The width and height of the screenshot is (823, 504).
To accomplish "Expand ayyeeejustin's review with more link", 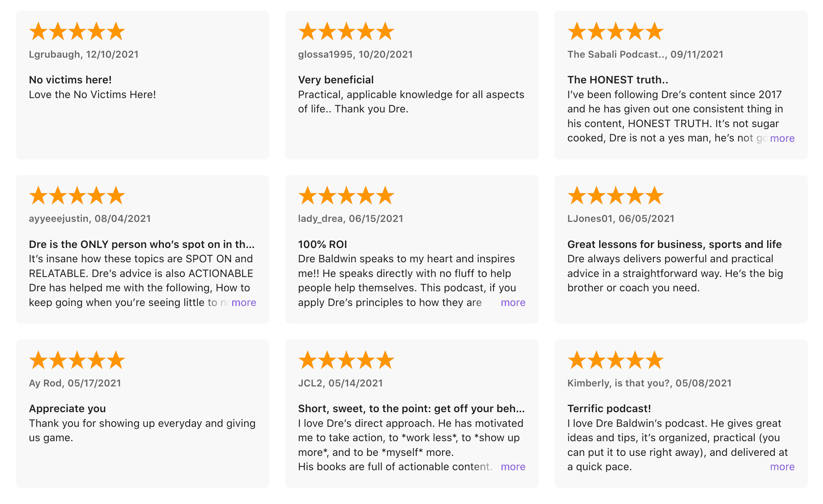I will point(244,303).
